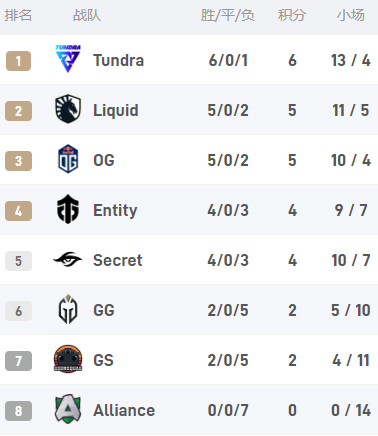Click the Entity team logo
Viewport: 378px width, 436px height.
point(68,209)
